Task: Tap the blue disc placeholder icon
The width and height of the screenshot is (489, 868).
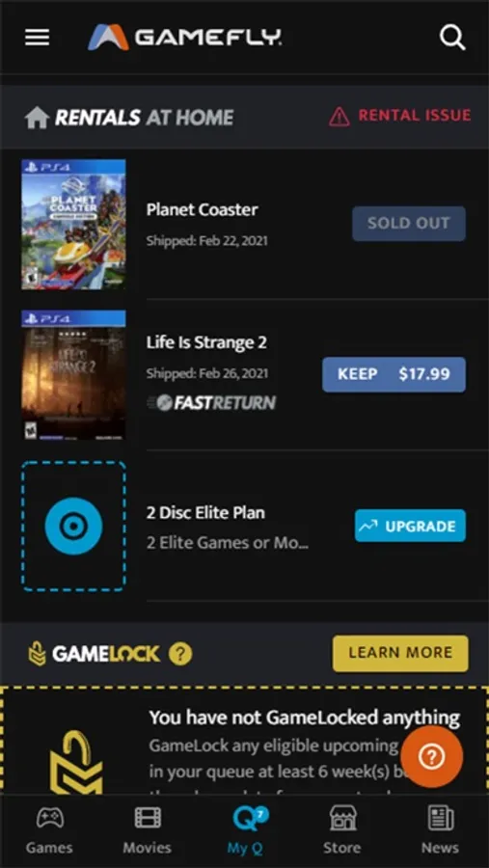Action: pyautogui.click(x=73, y=526)
